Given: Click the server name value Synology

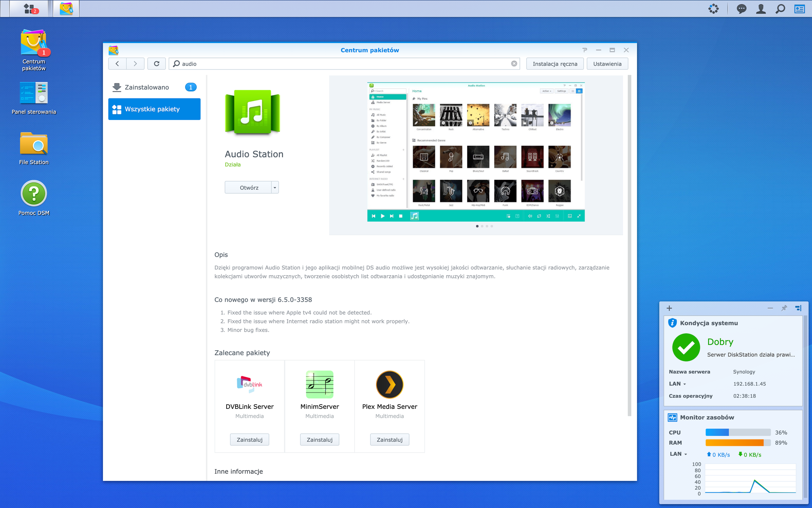Looking at the screenshot, I should pos(744,371).
